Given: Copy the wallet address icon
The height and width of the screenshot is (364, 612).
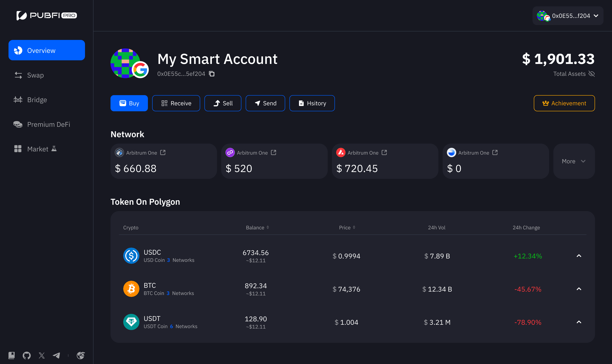Looking at the screenshot, I should click(211, 74).
